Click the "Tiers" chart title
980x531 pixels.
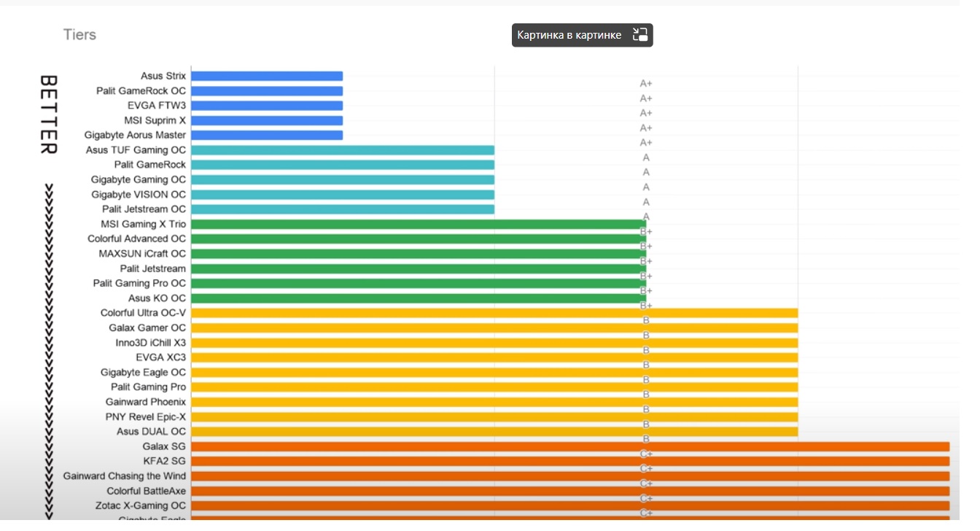[x=79, y=35]
